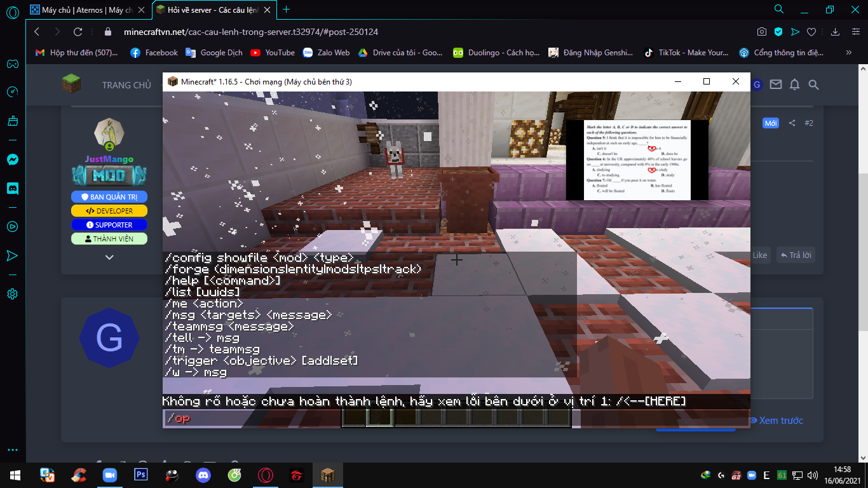
Task: Click the JustMango username link
Action: coord(109,159)
